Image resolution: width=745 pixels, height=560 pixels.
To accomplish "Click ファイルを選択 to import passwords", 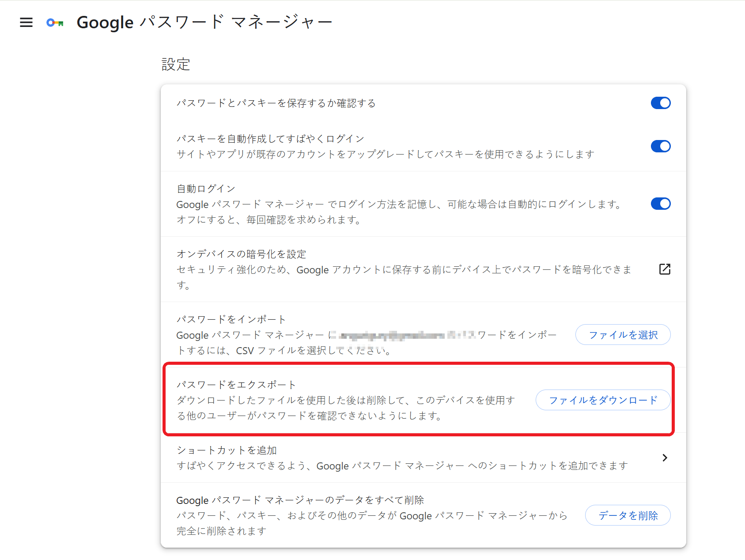I will pyautogui.click(x=622, y=334).
